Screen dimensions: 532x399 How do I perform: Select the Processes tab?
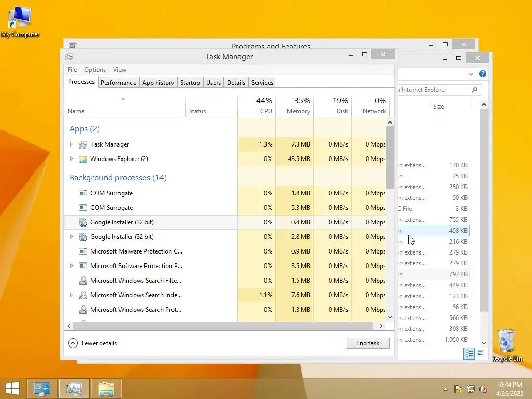81,82
